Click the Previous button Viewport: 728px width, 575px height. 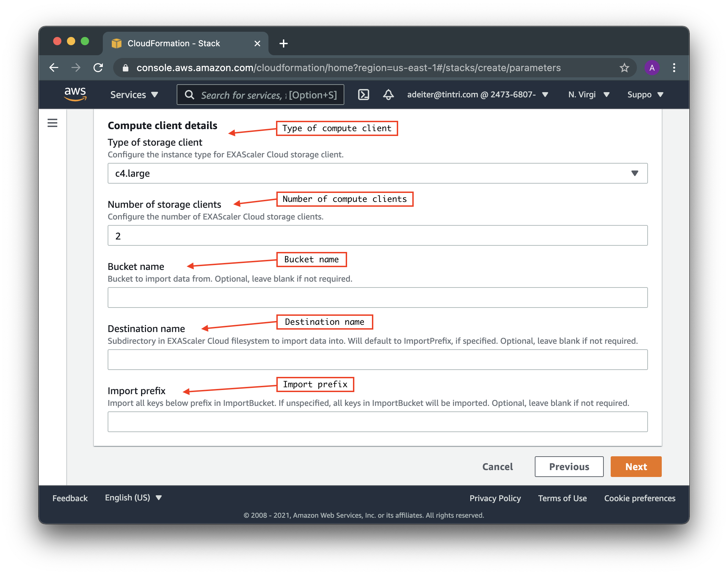click(569, 467)
